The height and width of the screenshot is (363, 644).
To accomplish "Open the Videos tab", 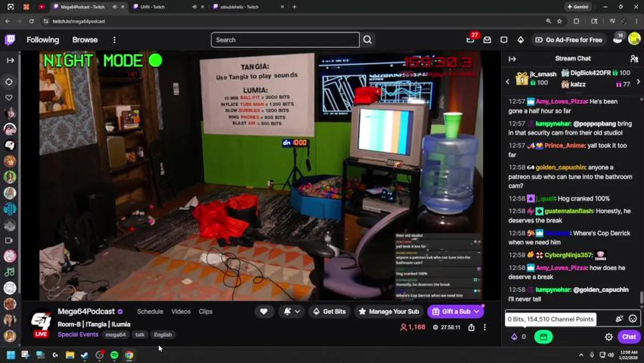I will [181, 312].
